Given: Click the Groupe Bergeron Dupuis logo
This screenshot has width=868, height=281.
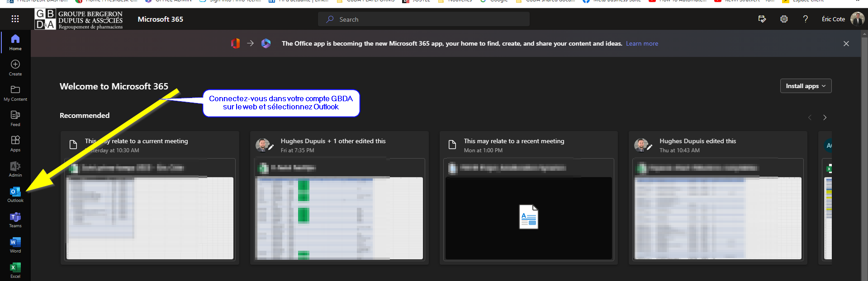Looking at the screenshot, I should point(79,19).
